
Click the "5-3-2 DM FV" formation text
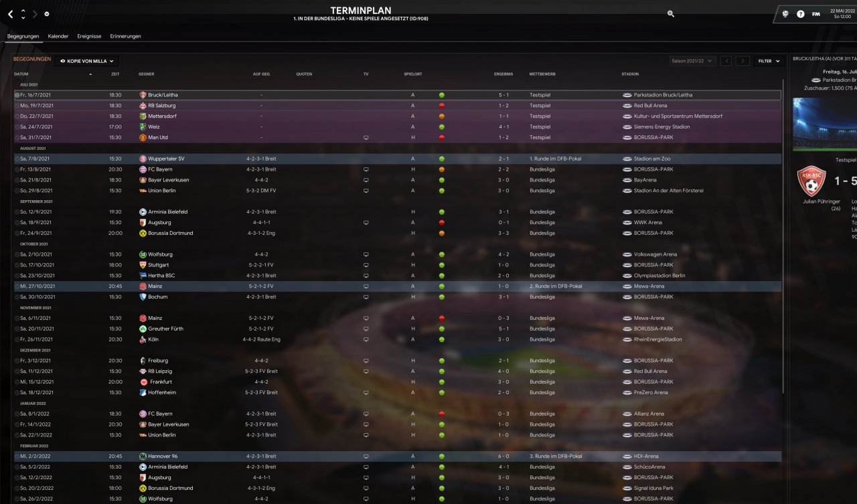tap(261, 191)
